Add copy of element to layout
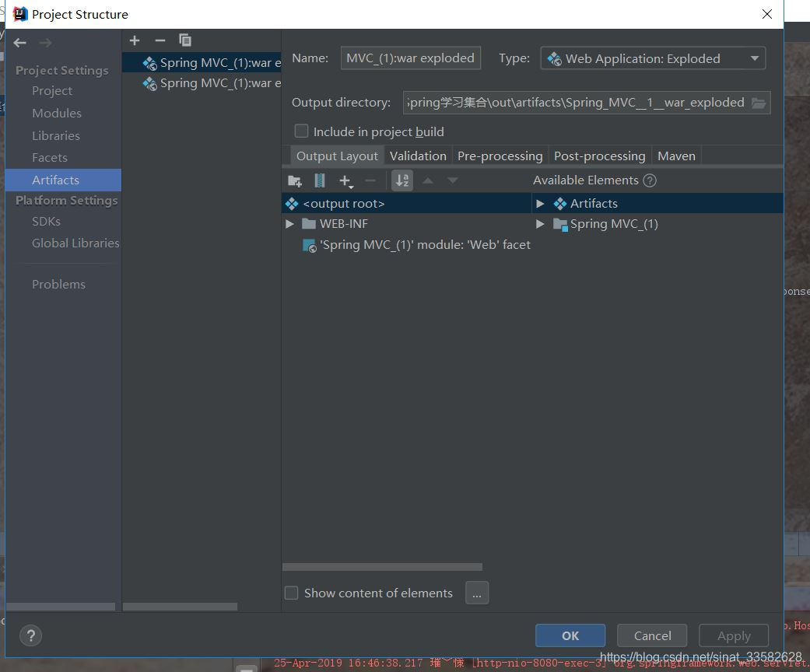This screenshot has width=810, height=672. pos(345,180)
